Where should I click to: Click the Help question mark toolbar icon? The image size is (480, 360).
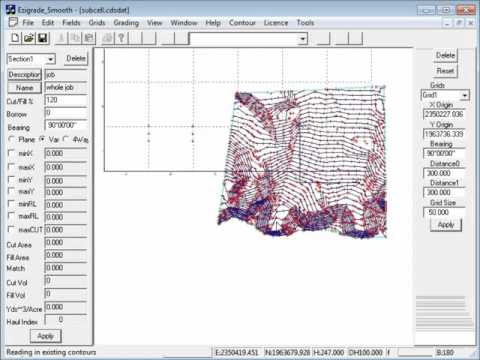[x=122, y=38]
